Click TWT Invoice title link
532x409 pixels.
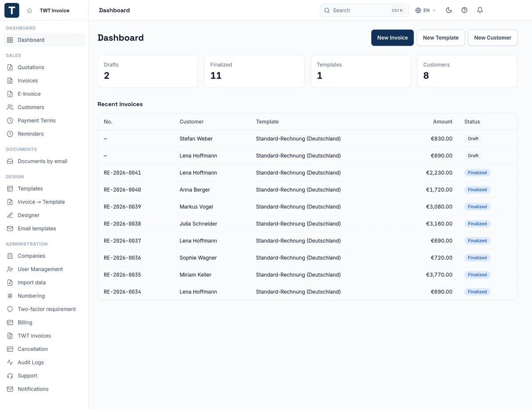(55, 10)
